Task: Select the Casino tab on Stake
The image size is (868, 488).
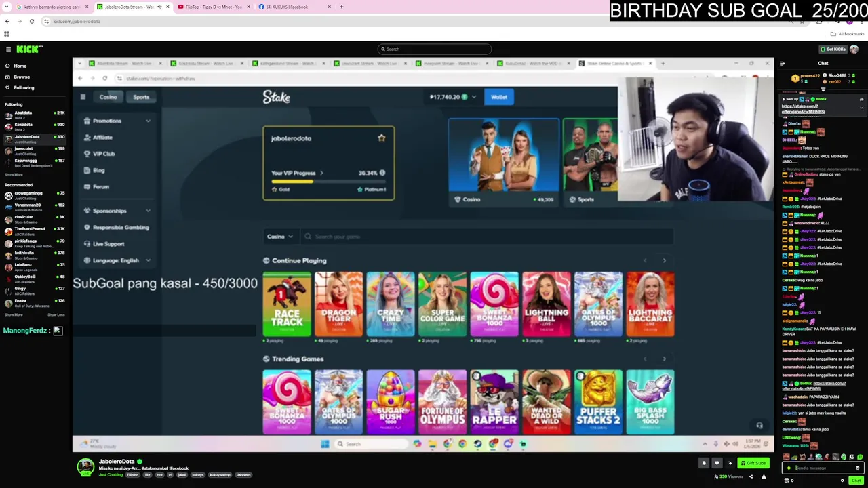Action: point(108,97)
